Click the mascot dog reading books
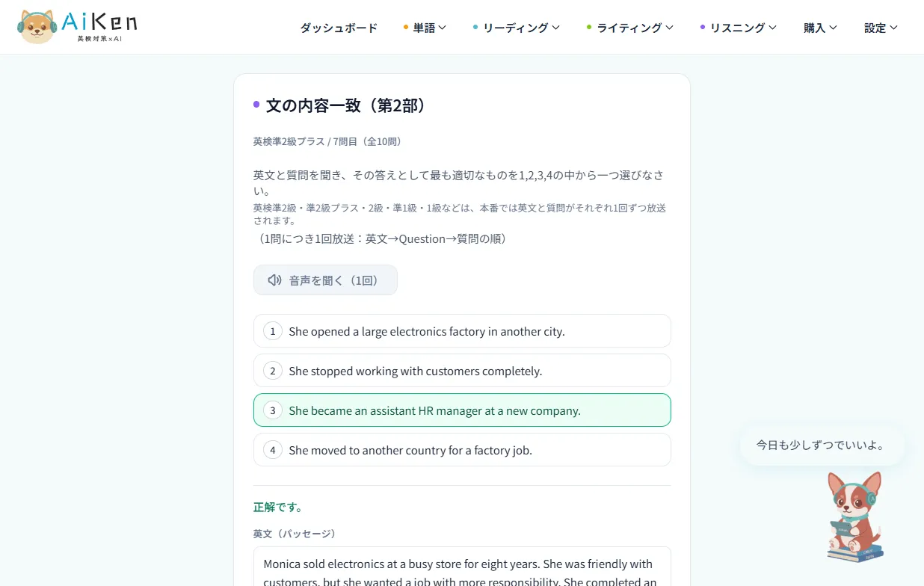This screenshot has height=586, width=924. coord(855,516)
